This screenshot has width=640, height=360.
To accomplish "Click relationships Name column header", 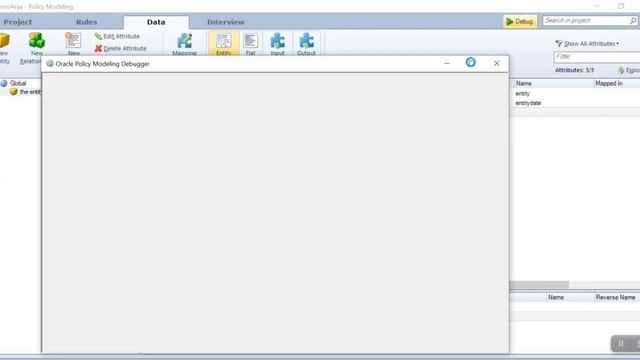I will (x=556, y=298).
